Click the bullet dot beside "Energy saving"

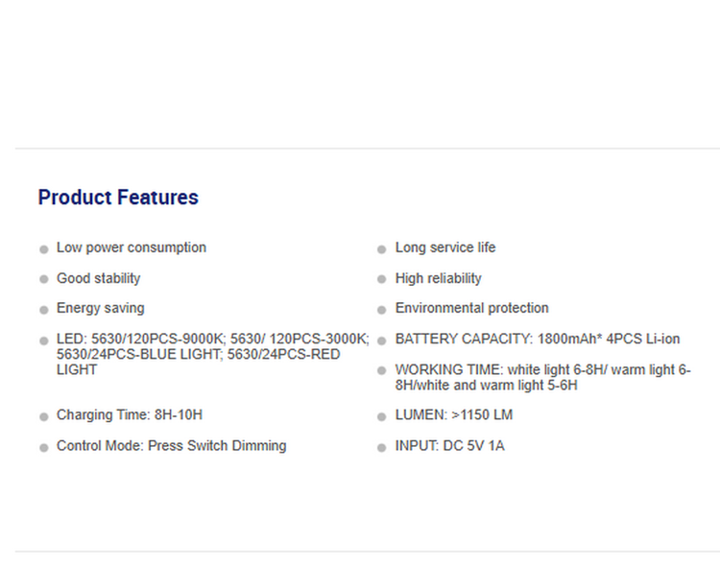(44, 310)
